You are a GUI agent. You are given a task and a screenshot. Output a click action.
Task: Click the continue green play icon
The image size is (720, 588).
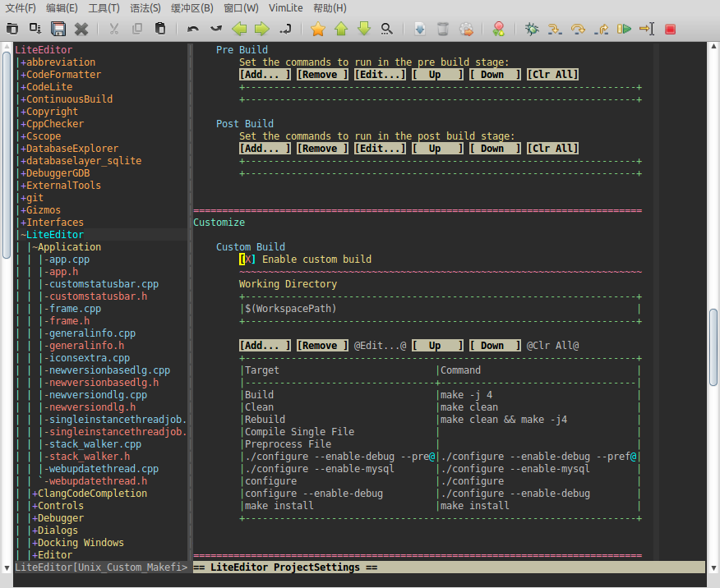click(624, 29)
